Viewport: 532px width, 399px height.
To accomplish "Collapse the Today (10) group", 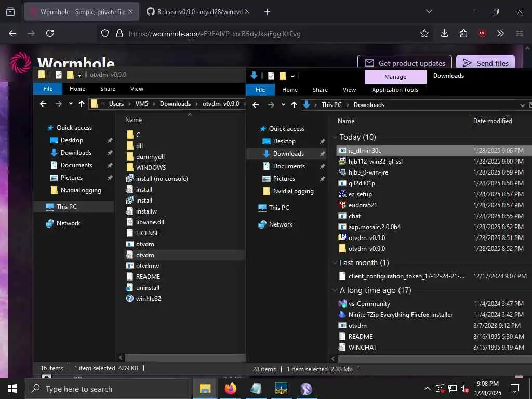I will point(335,137).
